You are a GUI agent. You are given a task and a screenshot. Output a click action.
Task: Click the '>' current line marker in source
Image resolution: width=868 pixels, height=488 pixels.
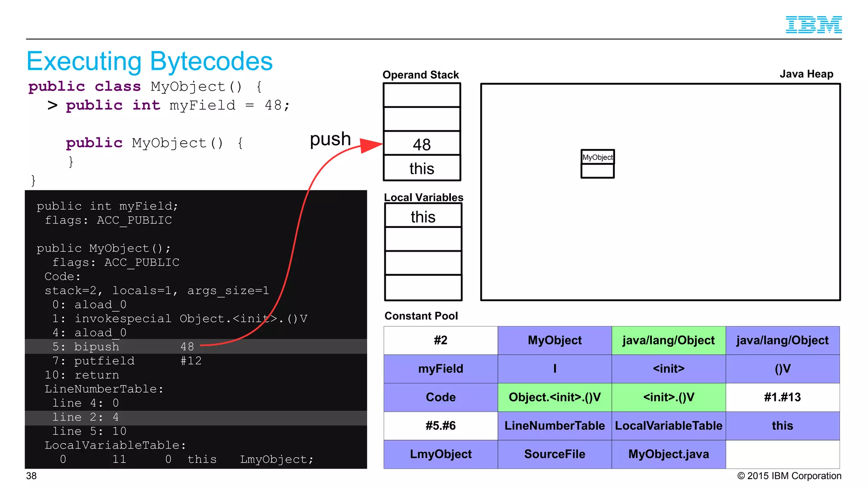point(53,105)
